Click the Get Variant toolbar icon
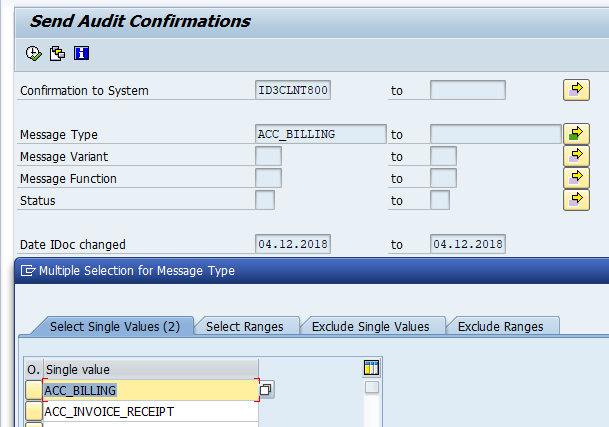 click(x=57, y=53)
